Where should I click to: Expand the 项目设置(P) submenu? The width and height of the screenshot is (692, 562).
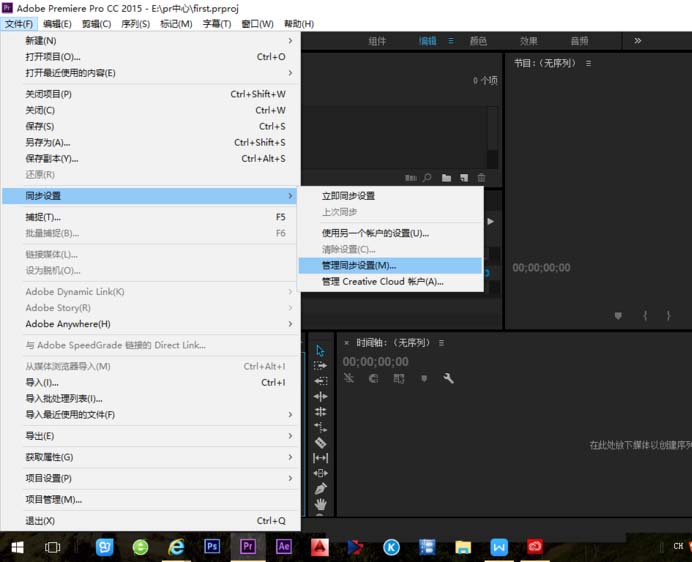(x=290, y=478)
